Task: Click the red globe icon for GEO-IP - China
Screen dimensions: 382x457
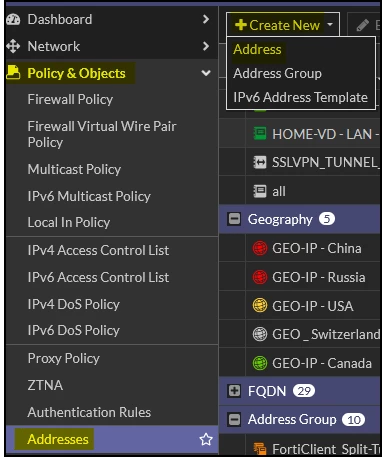Action: [x=260, y=248]
